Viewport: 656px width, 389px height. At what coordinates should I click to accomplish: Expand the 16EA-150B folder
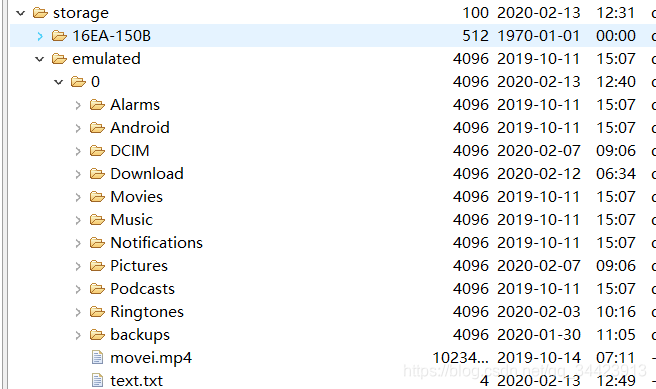click(x=40, y=36)
